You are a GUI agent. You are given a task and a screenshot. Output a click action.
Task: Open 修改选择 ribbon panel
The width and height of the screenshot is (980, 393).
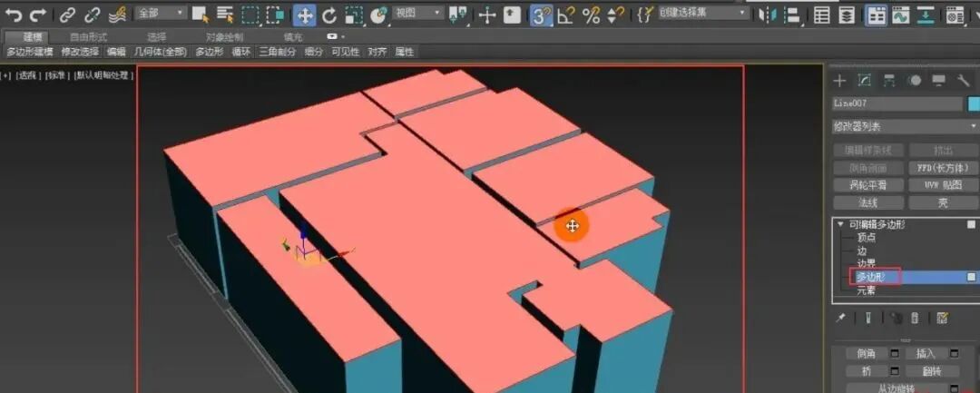[x=80, y=52]
